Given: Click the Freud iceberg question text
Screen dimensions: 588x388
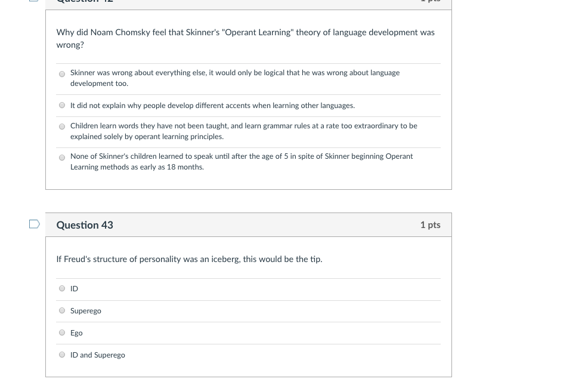Looking at the screenshot, I should pyautogui.click(x=189, y=259).
